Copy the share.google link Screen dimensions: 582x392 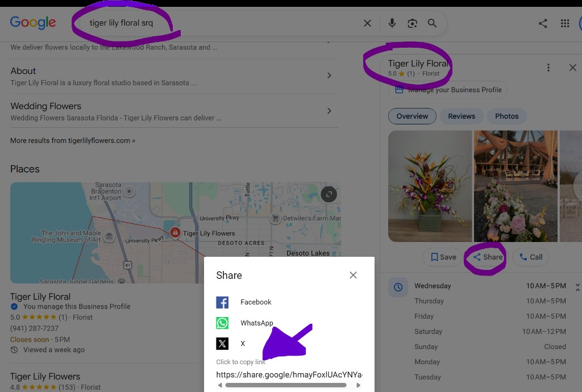289,374
